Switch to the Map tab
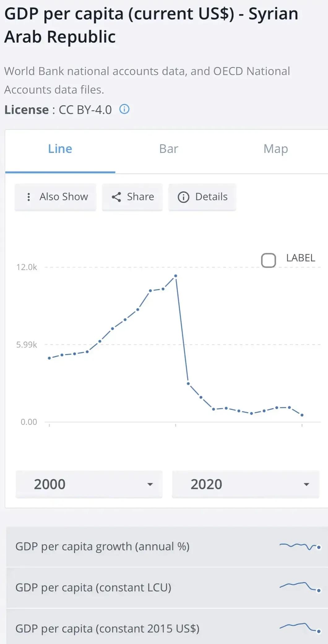Screen dimensions: 328x644 [x=276, y=149]
